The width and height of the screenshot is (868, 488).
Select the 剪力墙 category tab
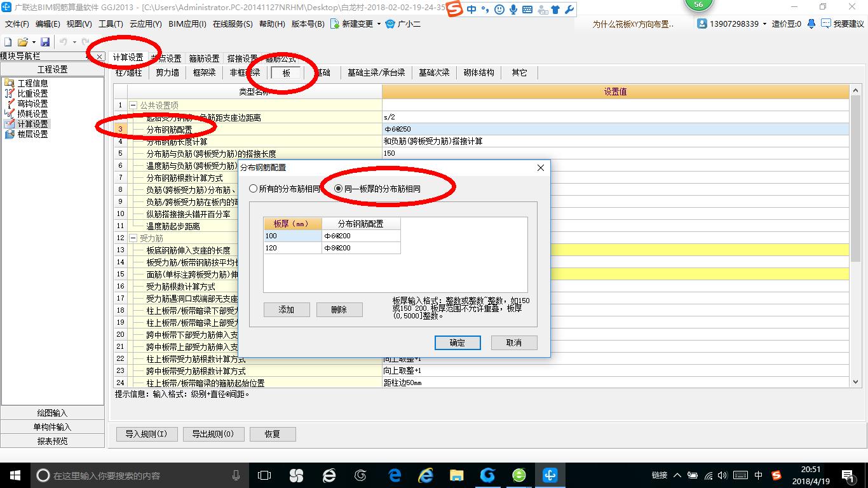pyautogui.click(x=168, y=72)
